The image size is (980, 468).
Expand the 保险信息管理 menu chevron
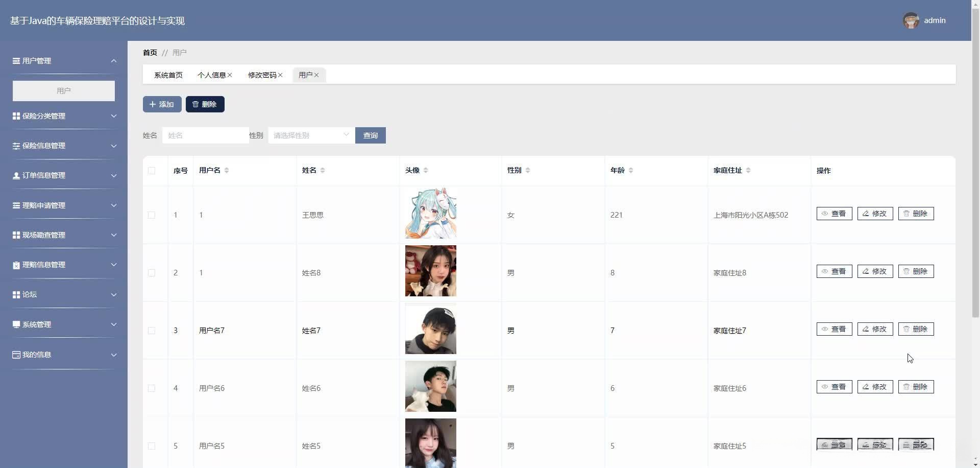coord(114,146)
